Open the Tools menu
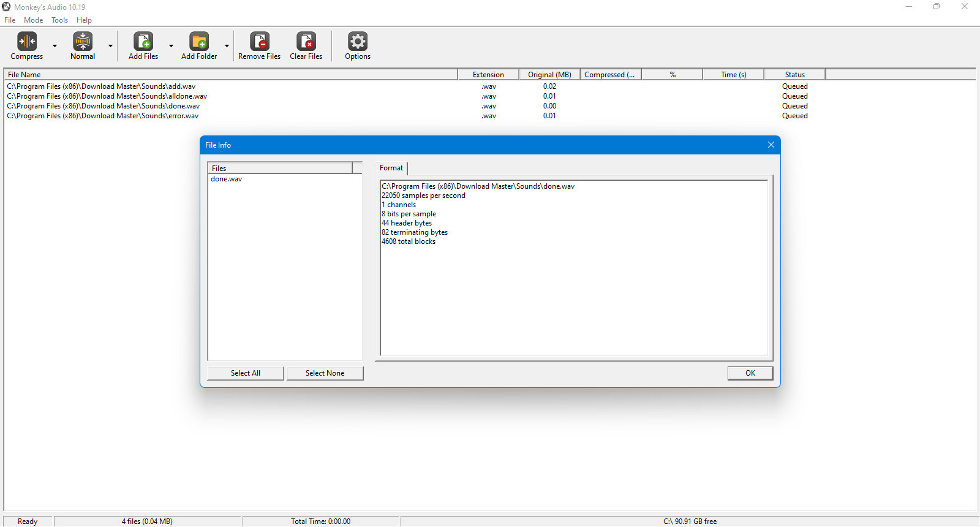 (x=60, y=20)
